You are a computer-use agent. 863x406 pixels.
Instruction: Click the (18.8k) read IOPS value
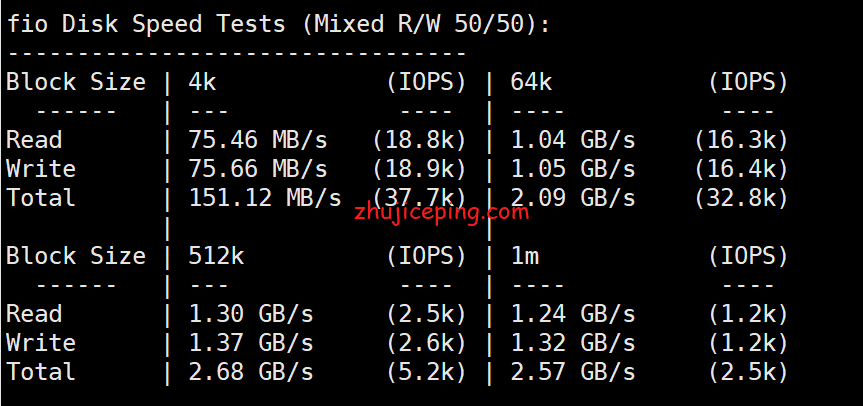pos(419,140)
